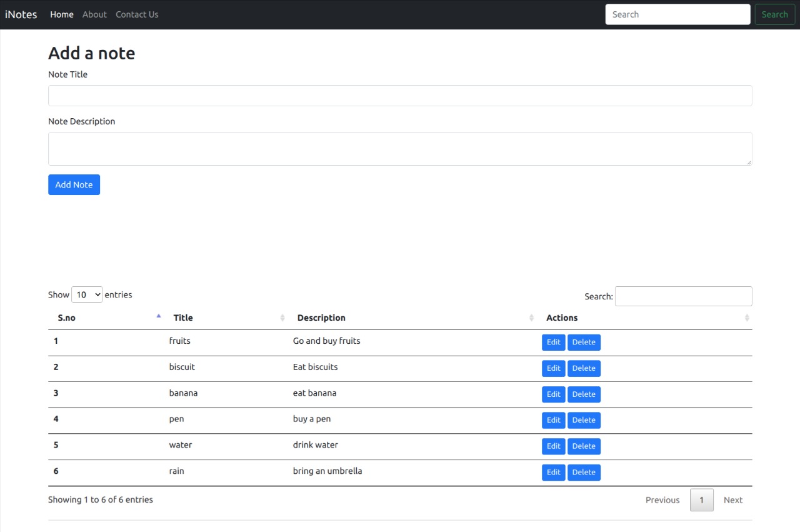Click the iNotes brand logo
This screenshot has height=532, width=800.
pyautogui.click(x=21, y=14)
